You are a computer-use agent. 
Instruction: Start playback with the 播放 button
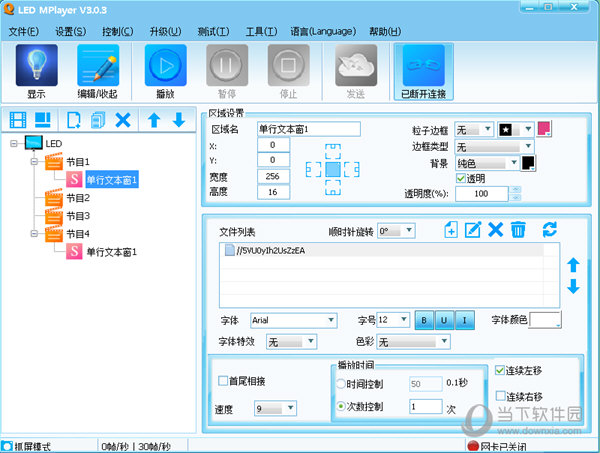point(166,65)
